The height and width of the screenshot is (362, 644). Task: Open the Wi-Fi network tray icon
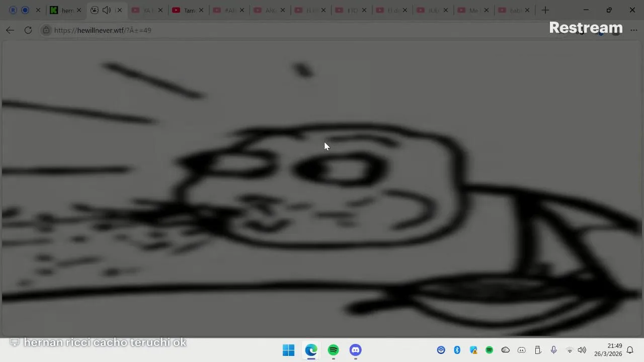(x=570, y=350)
